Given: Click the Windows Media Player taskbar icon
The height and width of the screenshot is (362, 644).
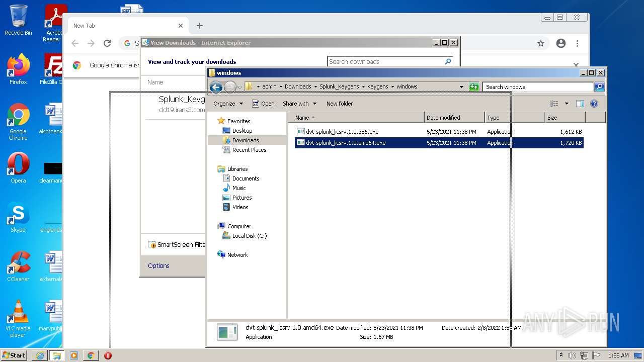Looking at the screenshot, I should (x=74, y=355).
